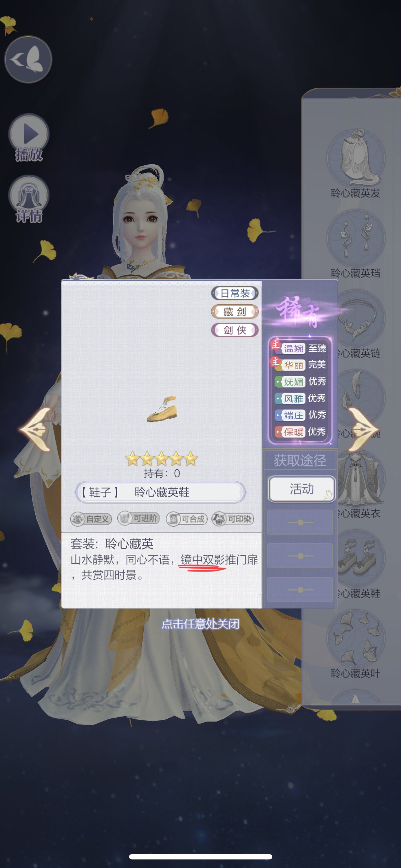Go to next item with right arrow
Screen dimensions: 401x868
[363, 429]
